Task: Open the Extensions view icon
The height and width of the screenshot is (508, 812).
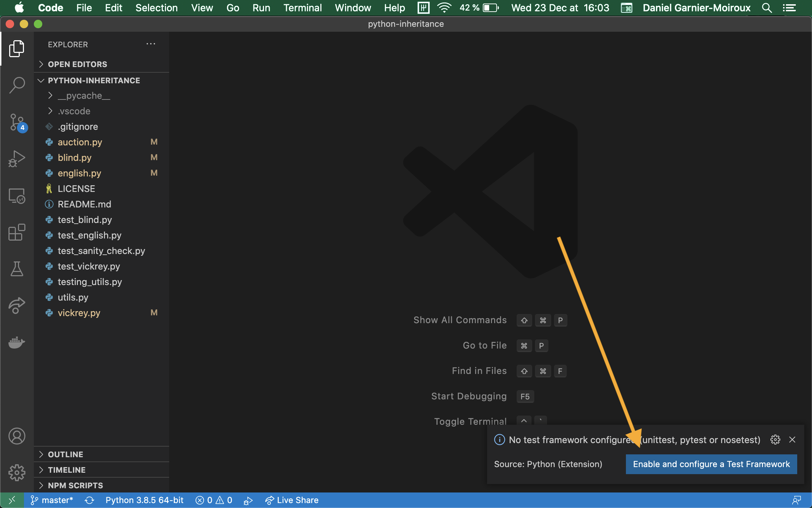Action: click(x=17, y=232)
